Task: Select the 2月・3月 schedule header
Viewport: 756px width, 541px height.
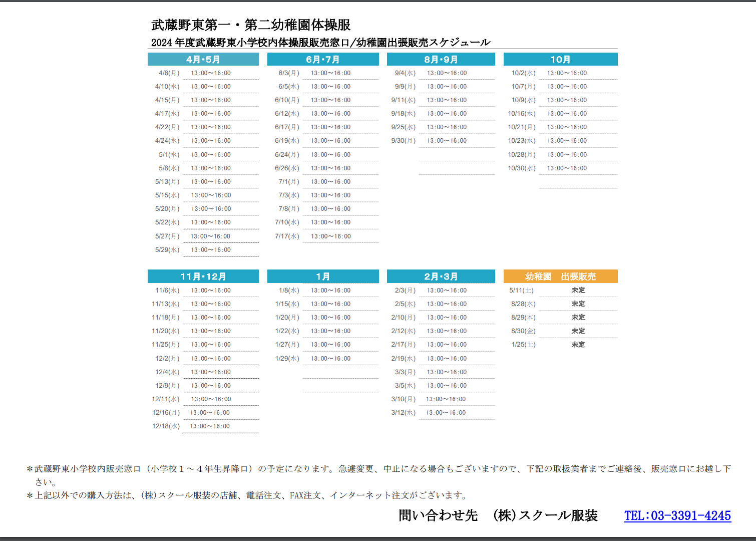Action: tap(441, 277)
